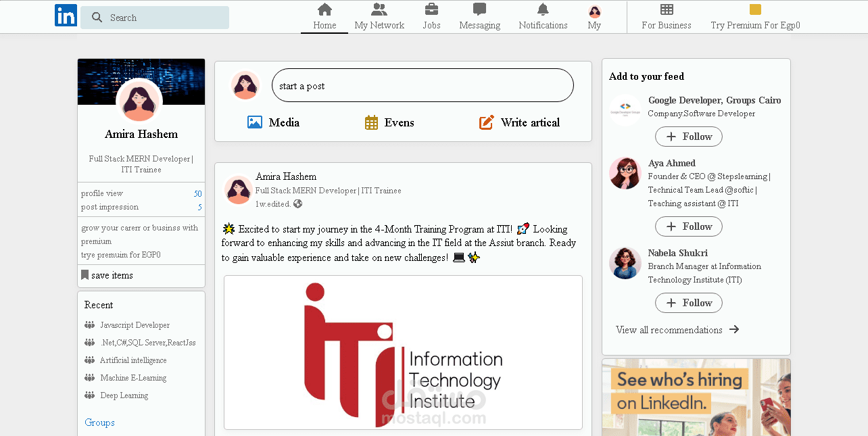Click group icon beside Javascript Developer
Image resolution: width=868 pixels, height=436 pixels.
pos(89,325)
